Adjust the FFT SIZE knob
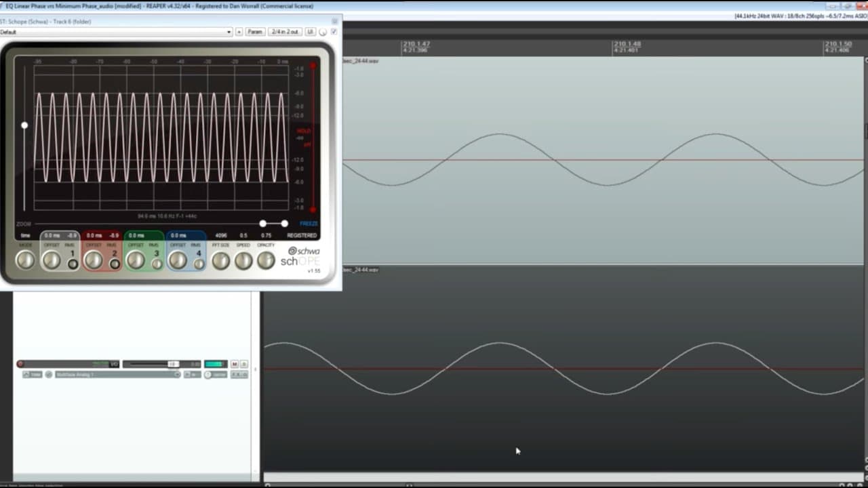 point(220,259)
